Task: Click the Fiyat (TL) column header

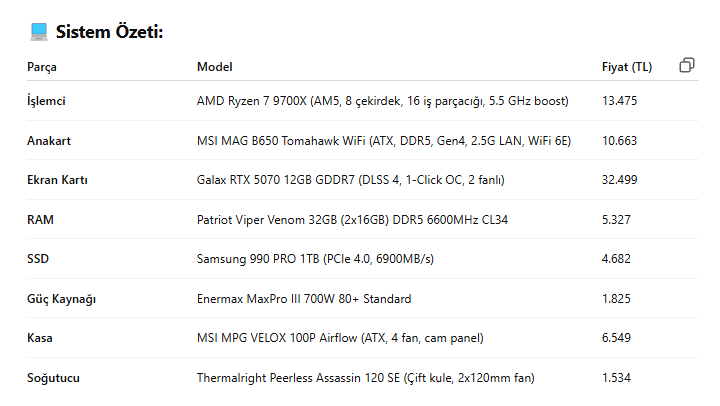Action: 626,67
